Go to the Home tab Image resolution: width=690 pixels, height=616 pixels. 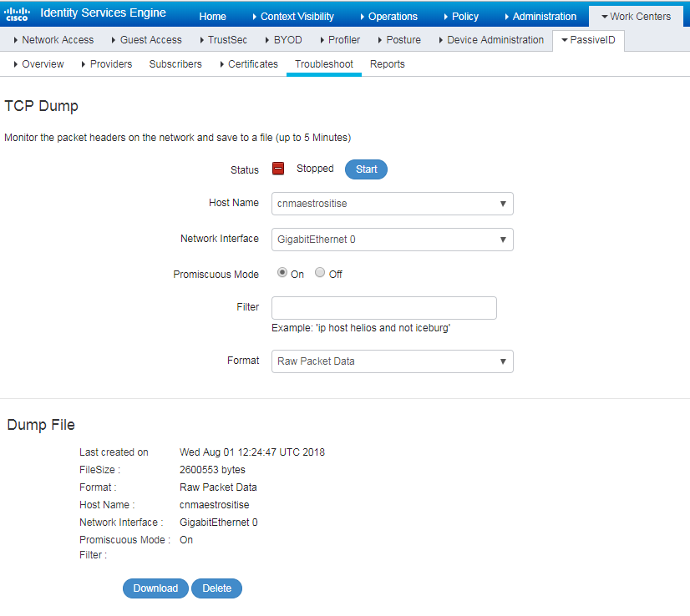tap(212, 17)
